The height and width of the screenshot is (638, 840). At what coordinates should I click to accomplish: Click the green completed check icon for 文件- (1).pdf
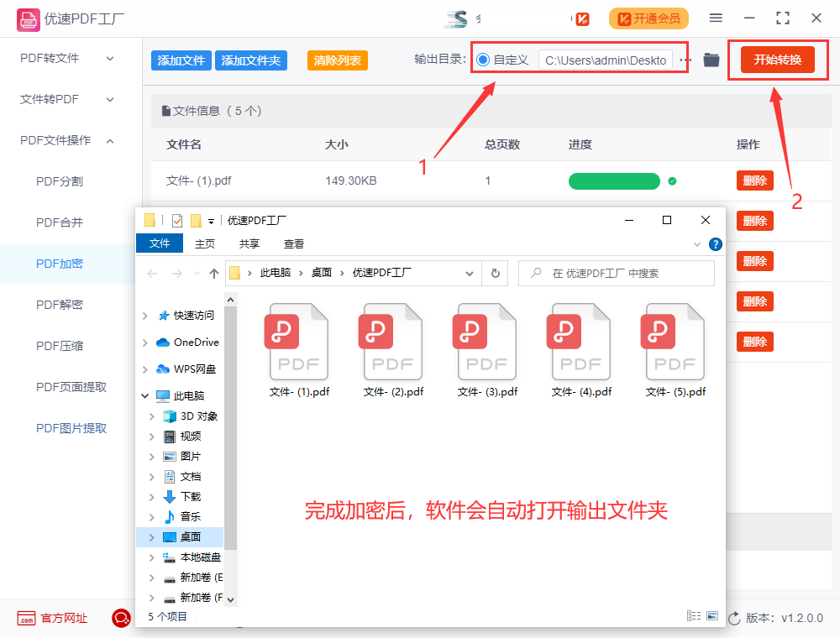click(672, 181)
